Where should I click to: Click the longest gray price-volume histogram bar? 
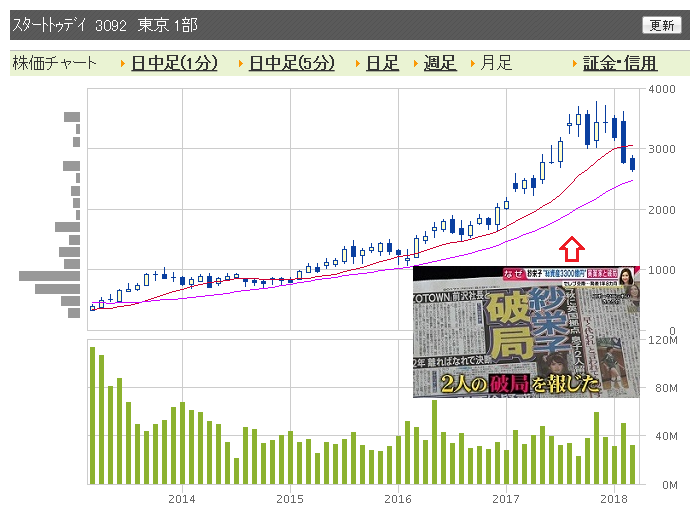[49, 276]
